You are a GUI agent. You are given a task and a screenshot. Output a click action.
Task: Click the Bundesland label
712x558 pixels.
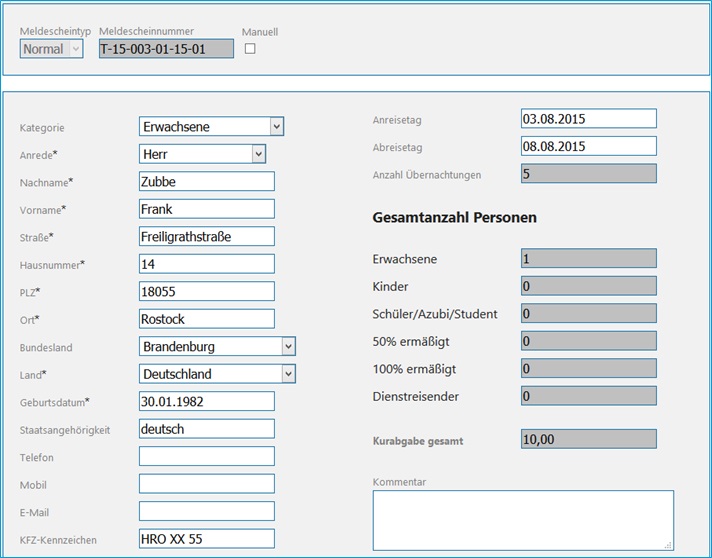point(46,348)
